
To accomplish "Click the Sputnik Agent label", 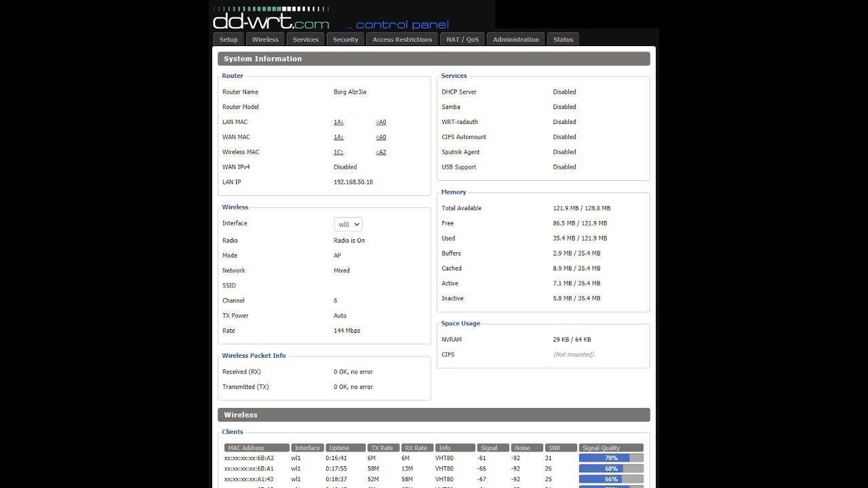I will click(x=461, y=152).
